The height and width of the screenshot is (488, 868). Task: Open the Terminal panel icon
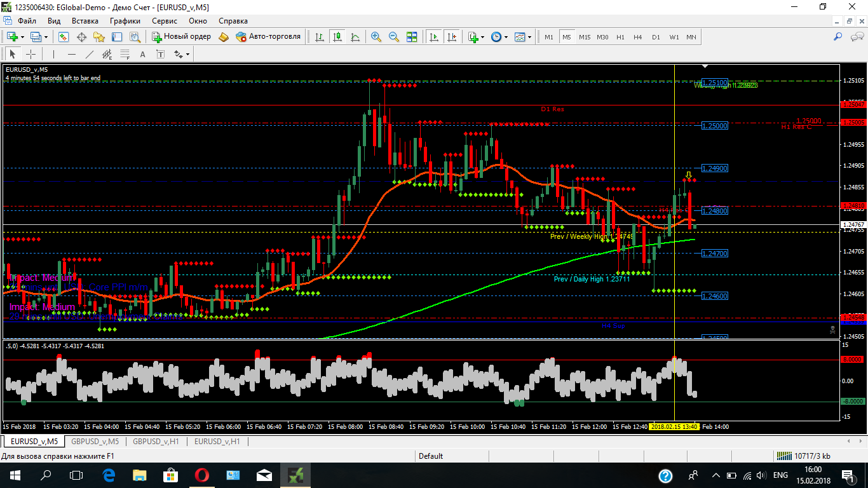117,37
